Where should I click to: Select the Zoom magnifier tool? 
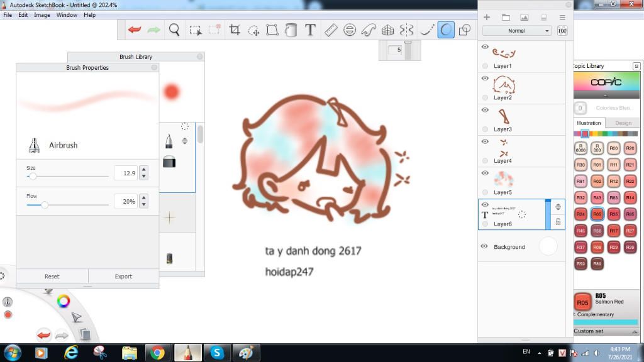click(174, 30)
